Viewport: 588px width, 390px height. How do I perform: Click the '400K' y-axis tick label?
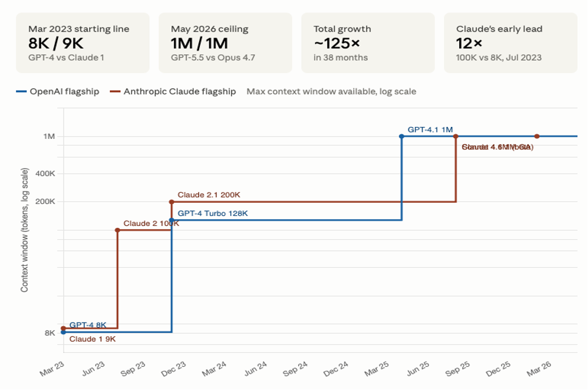click(x=45, y=174)
